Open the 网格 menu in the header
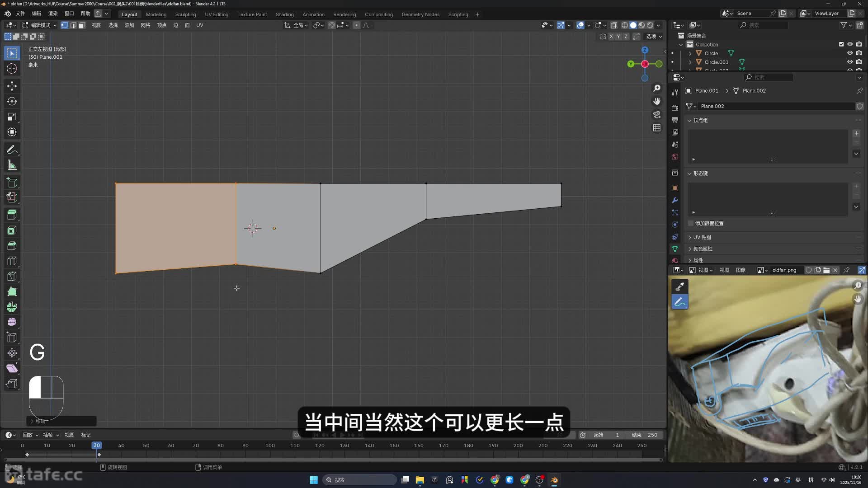Image resolution: width=868 pixels, height=488 pixels. [145, 25]
